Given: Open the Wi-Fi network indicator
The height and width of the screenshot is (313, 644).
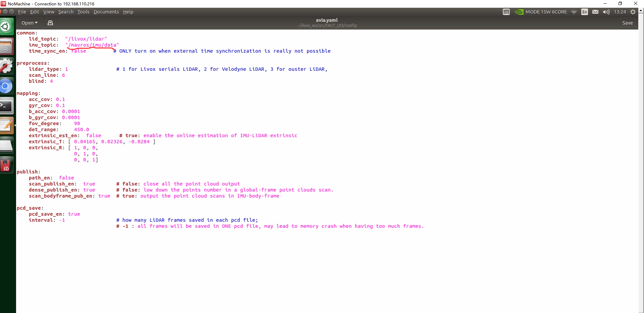Looking at the screenshot, I should [x=574, y=12].
